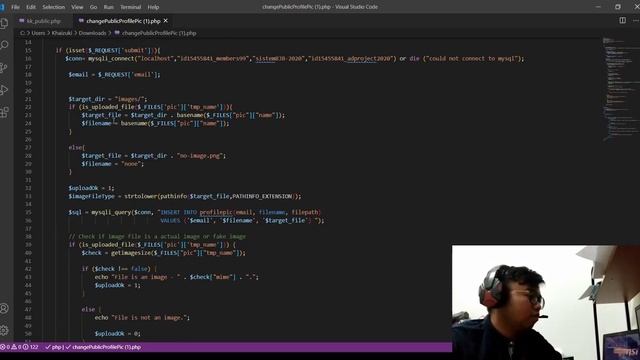The width and height of the screenshot is (640, 360).
Task: Close the changePublicProfilePic (1).php tab
Action: click(x=166, y=20)
